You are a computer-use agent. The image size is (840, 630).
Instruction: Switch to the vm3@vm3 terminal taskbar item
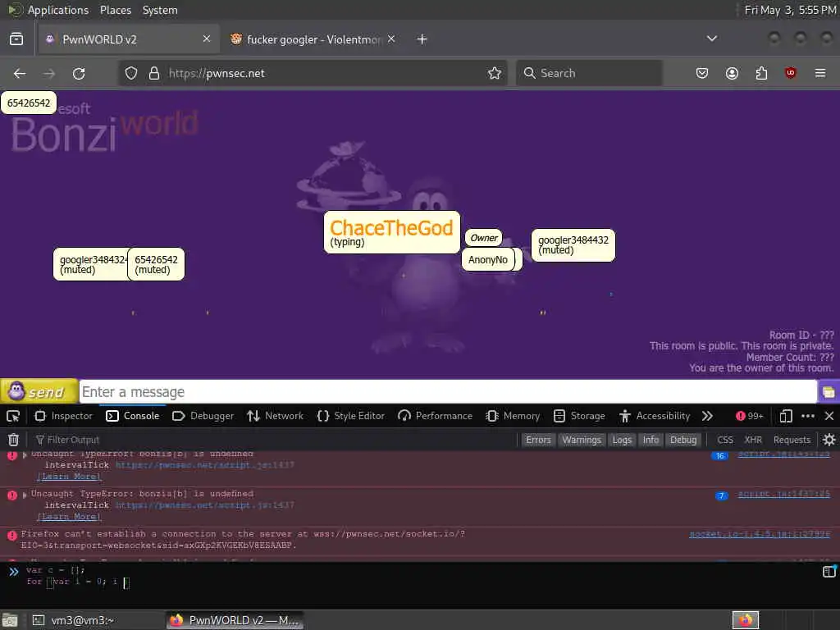[81, 620]
